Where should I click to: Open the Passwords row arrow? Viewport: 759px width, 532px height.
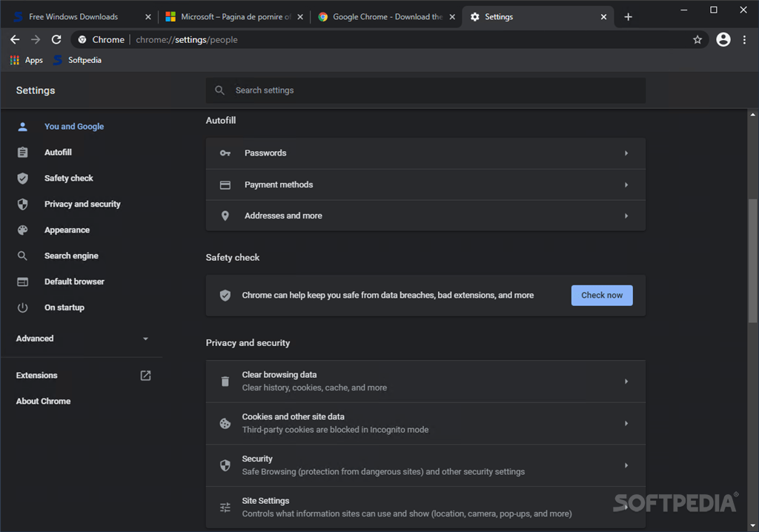[x=626, y=153]
